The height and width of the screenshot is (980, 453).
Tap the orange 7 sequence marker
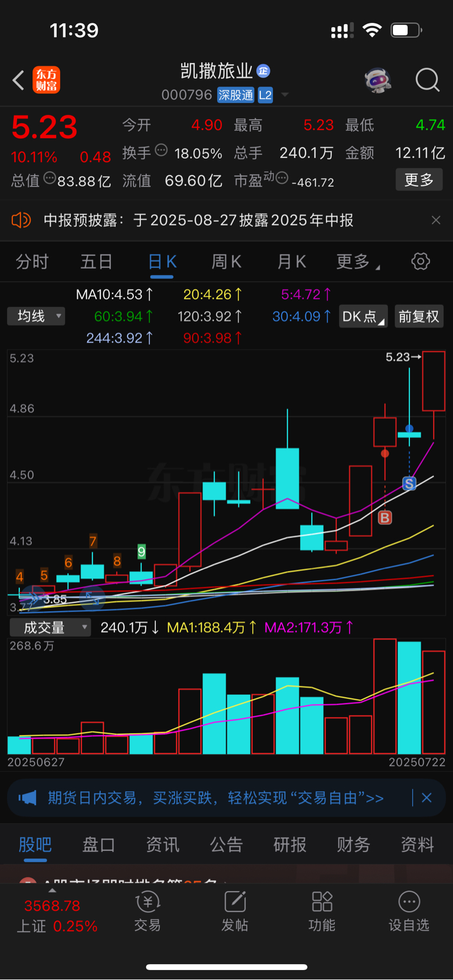[x=93, y=541]
